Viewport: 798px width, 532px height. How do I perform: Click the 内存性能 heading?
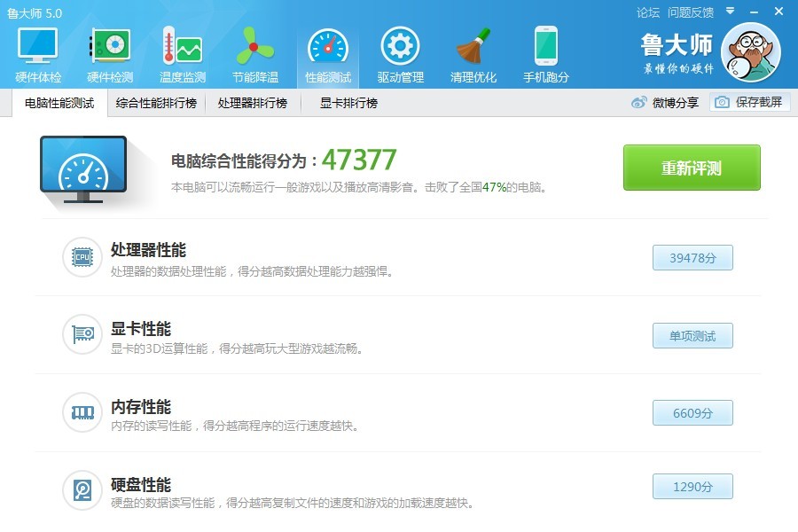(x=141, y=407)
